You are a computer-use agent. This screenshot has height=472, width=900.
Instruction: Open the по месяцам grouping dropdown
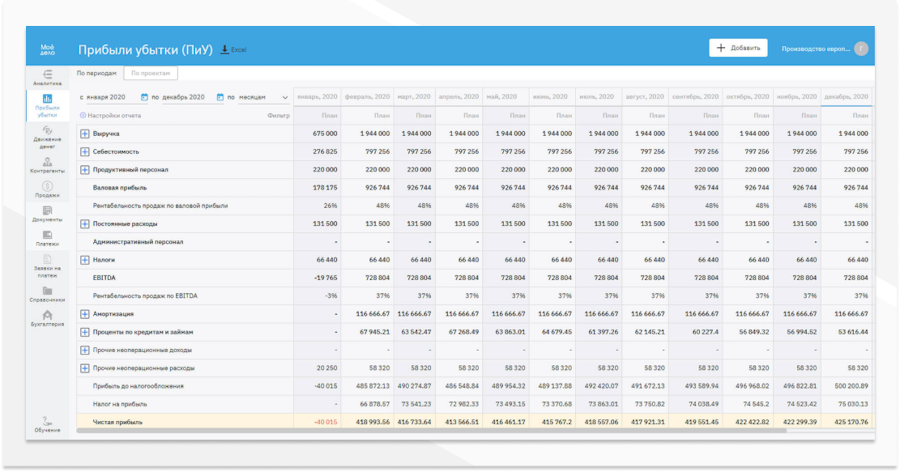tap(263, 97)
